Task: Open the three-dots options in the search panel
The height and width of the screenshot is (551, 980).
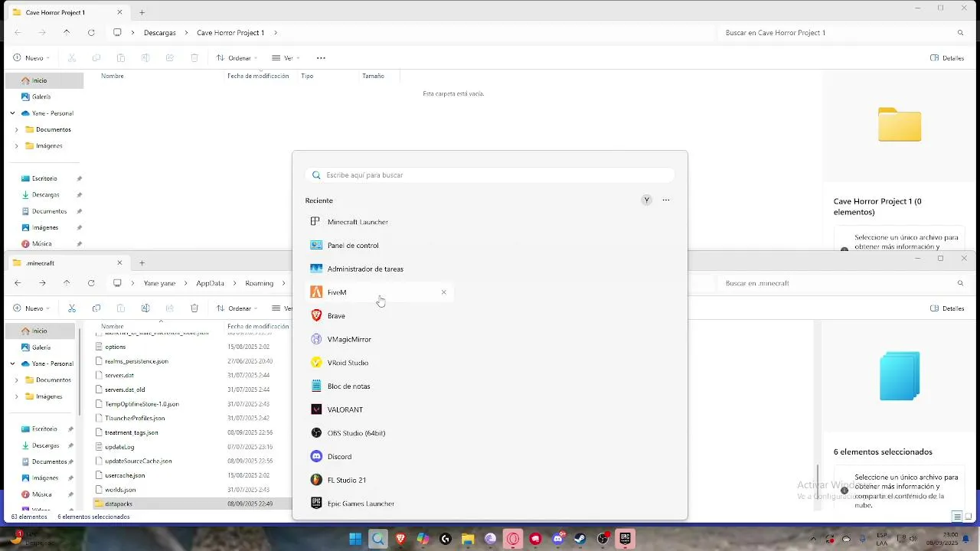Action: (x=666, y=201)
